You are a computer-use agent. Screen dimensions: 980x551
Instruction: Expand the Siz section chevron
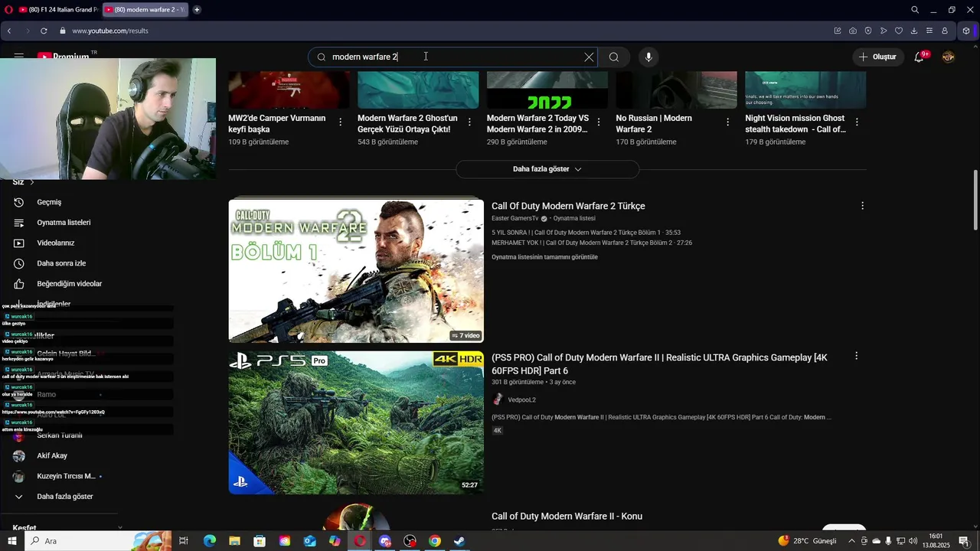tap(32, 182)
